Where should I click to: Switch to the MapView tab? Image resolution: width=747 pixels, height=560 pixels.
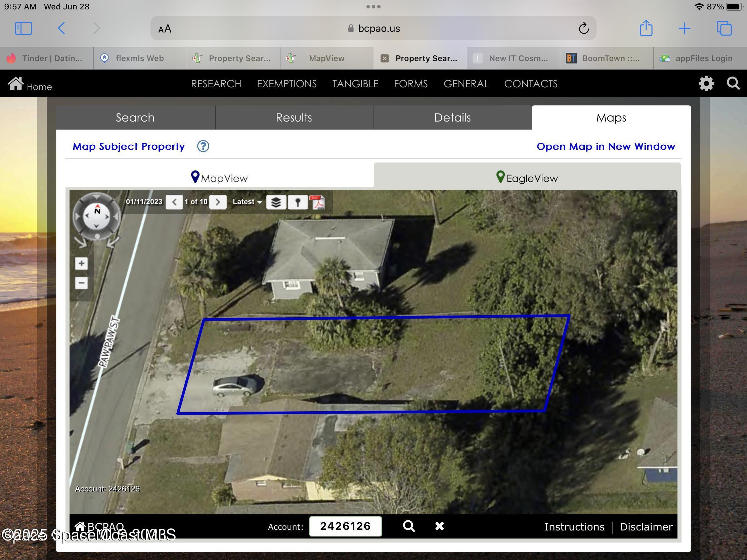[x=220, y=178]
